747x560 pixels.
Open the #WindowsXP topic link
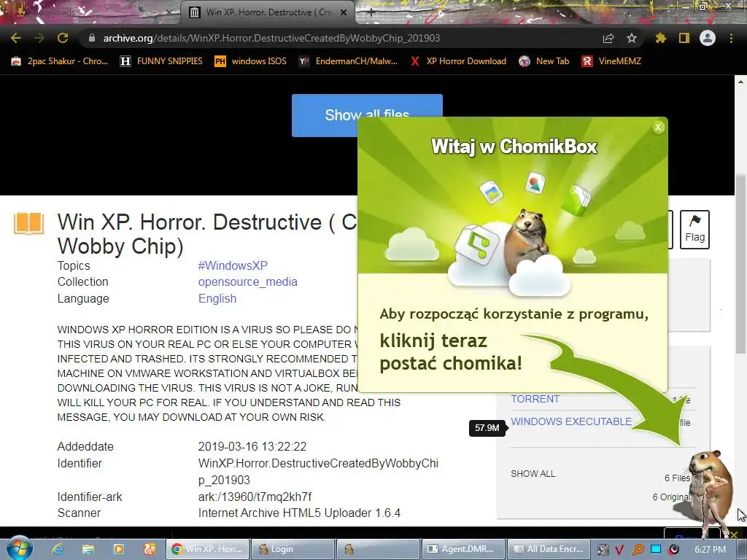(233, 265)
